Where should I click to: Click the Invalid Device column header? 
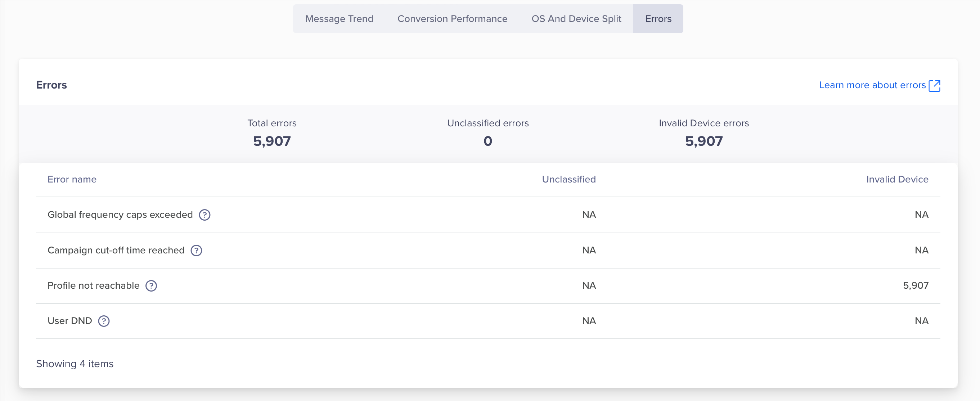click(897, 179)
